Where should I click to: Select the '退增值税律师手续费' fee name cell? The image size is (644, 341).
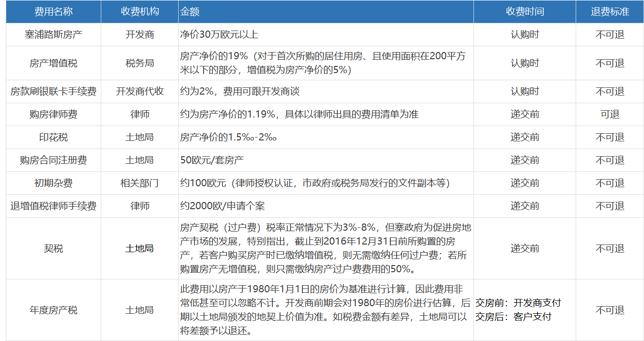54,206
